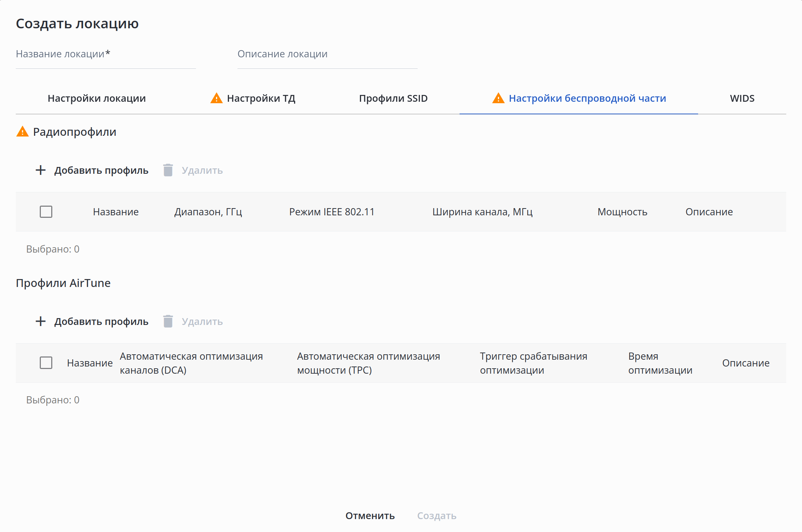Toggle select-all checkbox in AirTune profiles table

46,363
